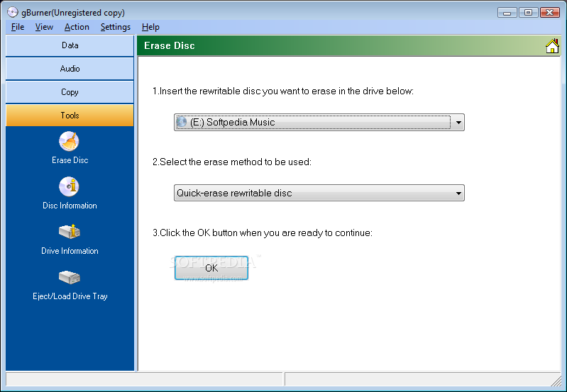
Task: Switch to the Audio section
Action: [x=70, y=69]
